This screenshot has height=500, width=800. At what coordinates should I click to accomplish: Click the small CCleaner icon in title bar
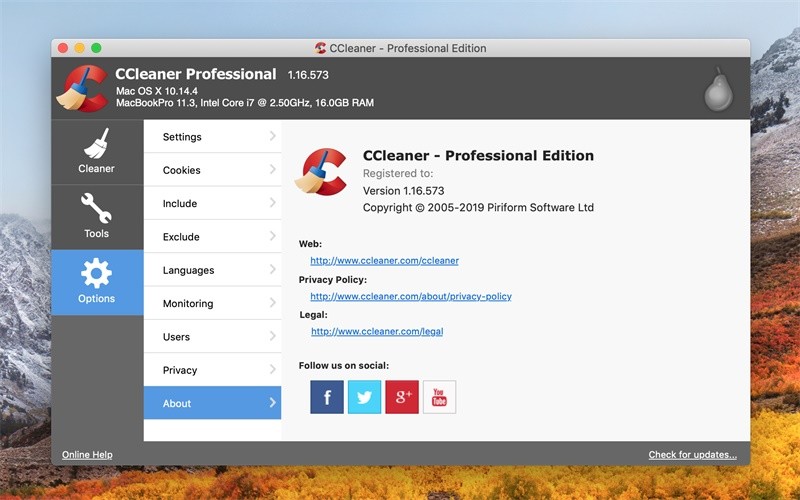(320, 48)
